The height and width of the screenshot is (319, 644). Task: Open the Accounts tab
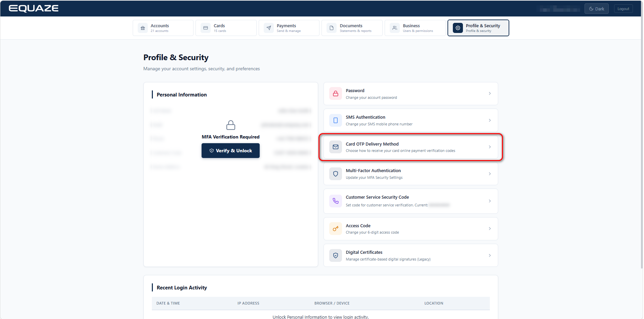(x=163, y=28)
